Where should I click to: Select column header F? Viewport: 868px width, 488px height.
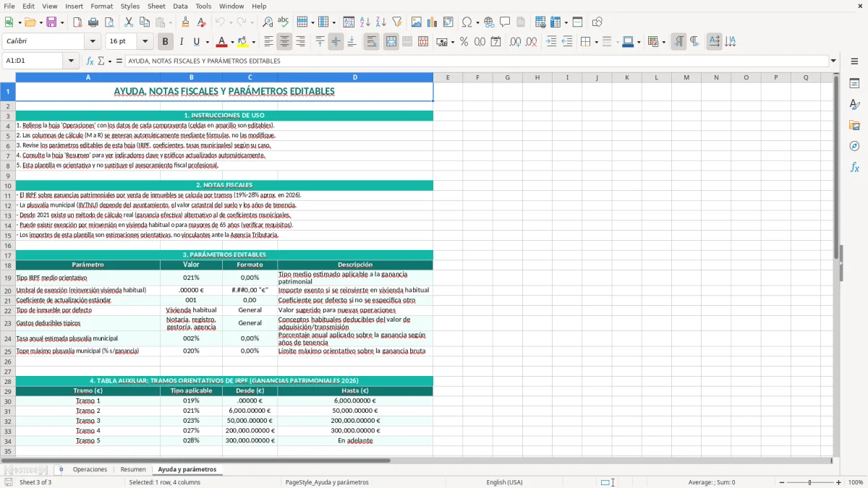pos(477,77)
